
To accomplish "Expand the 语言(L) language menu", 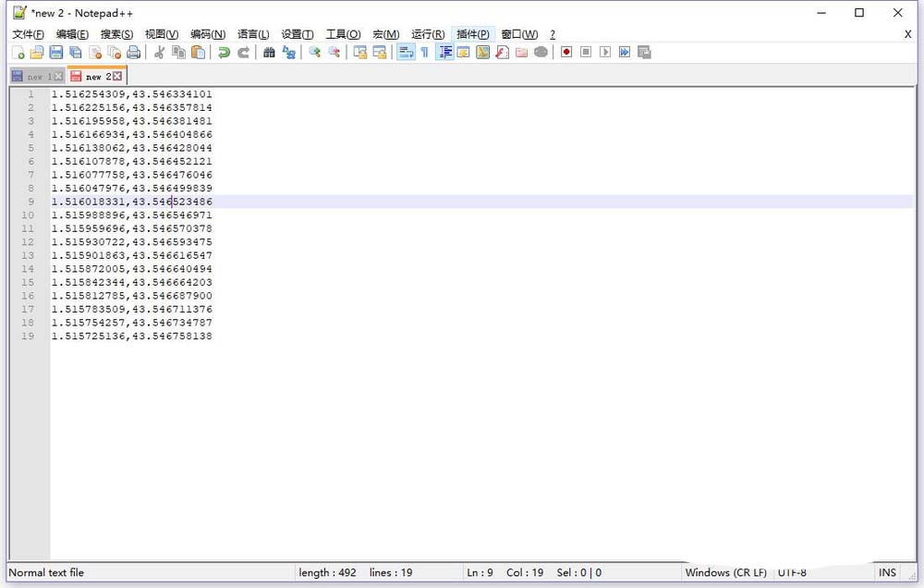I will [253, 34].
